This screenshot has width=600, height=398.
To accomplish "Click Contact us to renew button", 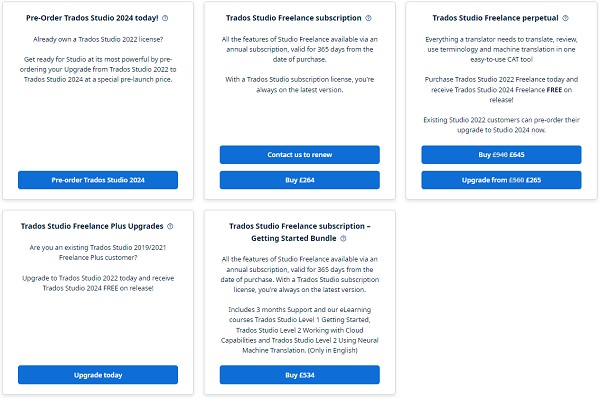I will (x=300, y=155).
